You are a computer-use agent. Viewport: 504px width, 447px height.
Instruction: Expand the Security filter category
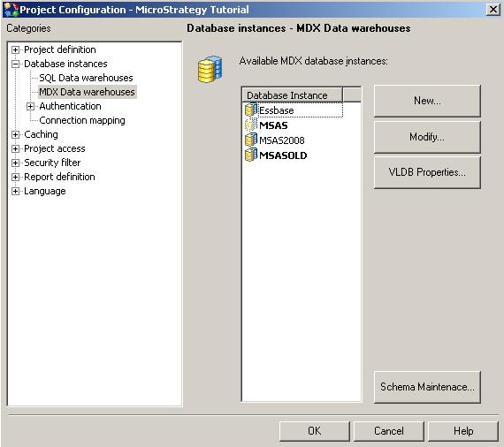pos(15,163)
